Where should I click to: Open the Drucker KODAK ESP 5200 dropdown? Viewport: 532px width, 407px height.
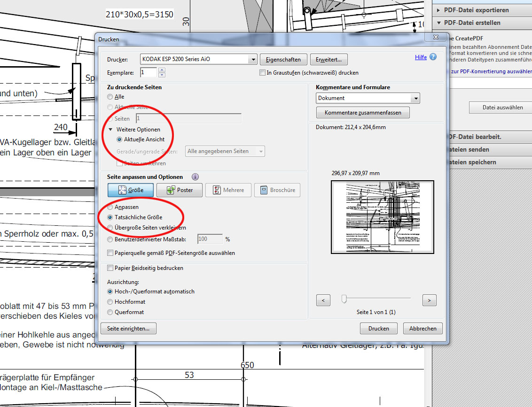coord(253,59)
